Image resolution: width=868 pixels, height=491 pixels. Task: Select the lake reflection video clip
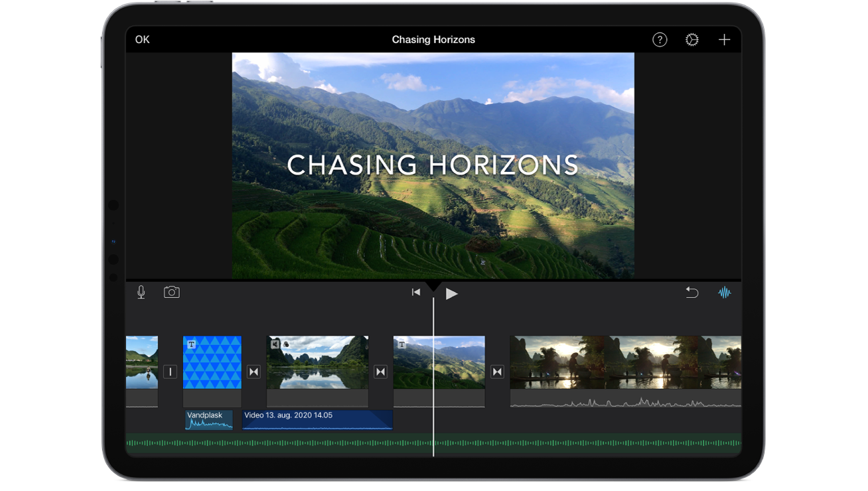pos(317,362)
